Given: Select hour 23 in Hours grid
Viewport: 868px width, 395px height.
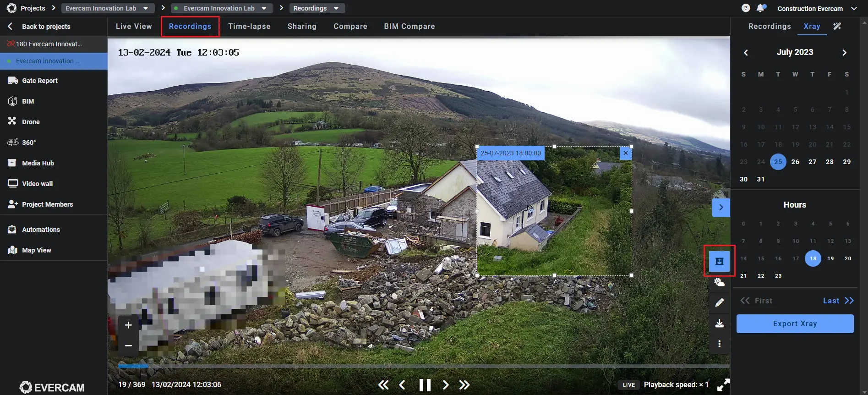Looking at the screenshot, I should coord(778,276).
